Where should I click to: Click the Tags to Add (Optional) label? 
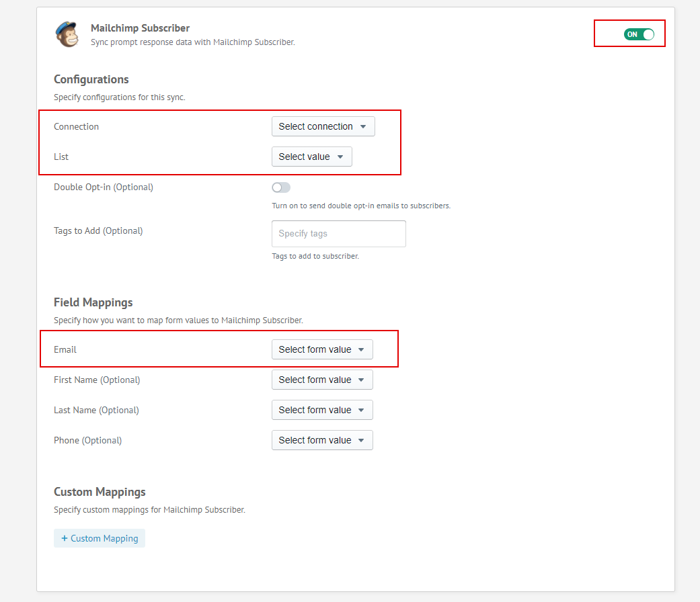(x=98, y=231)
